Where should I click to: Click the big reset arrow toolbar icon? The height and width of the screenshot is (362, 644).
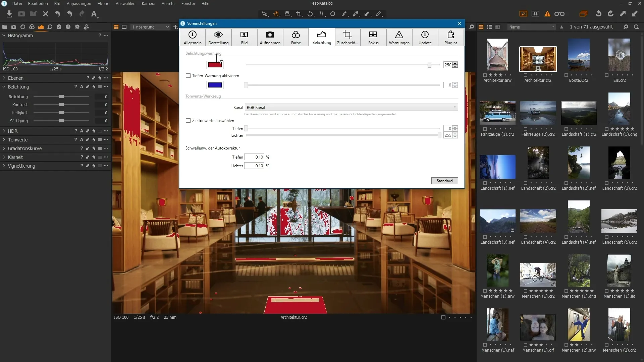[x=57, y=14]
